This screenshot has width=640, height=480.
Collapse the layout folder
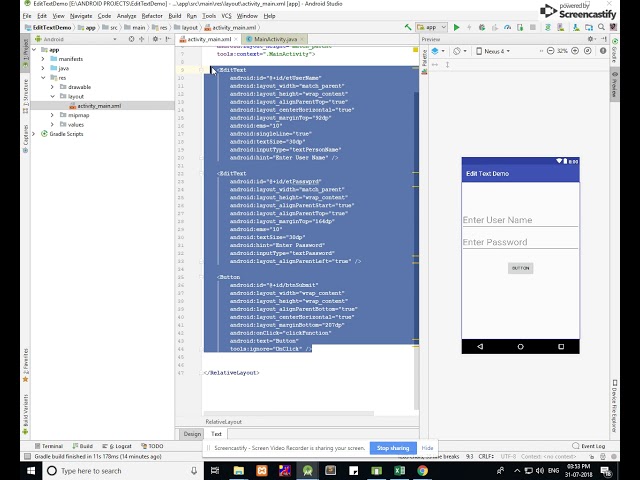point(52,96)
